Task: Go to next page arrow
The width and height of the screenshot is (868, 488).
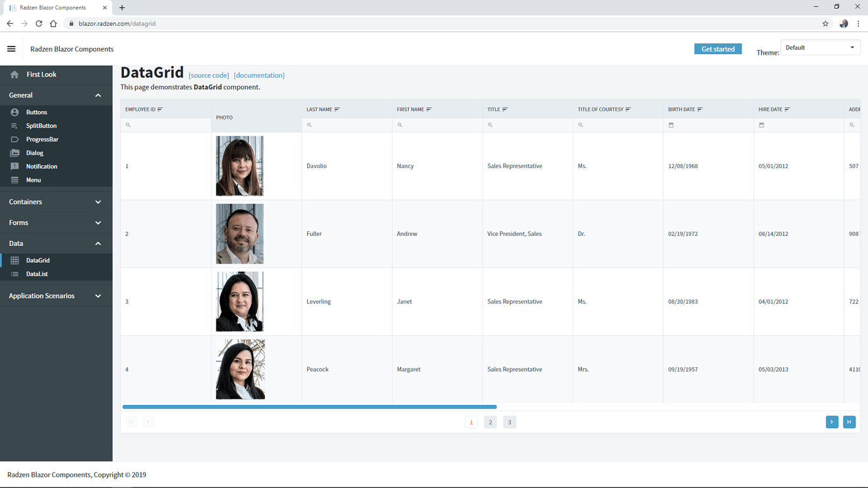Action: click(832, 422)
